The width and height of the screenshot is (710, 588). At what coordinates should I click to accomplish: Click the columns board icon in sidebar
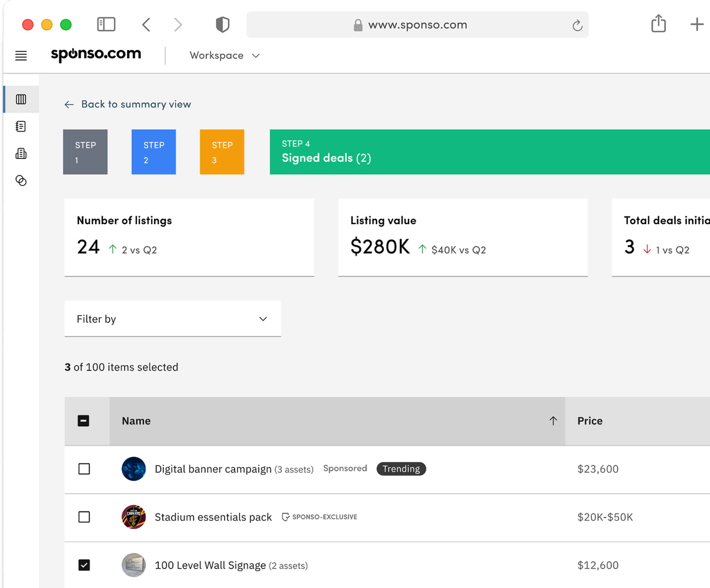[21, 99]
